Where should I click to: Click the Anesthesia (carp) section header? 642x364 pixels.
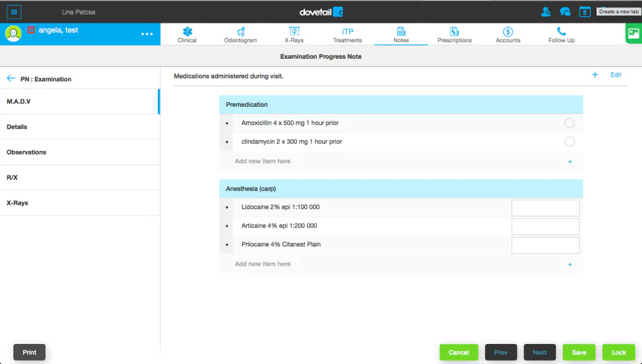tap(401, 188)
